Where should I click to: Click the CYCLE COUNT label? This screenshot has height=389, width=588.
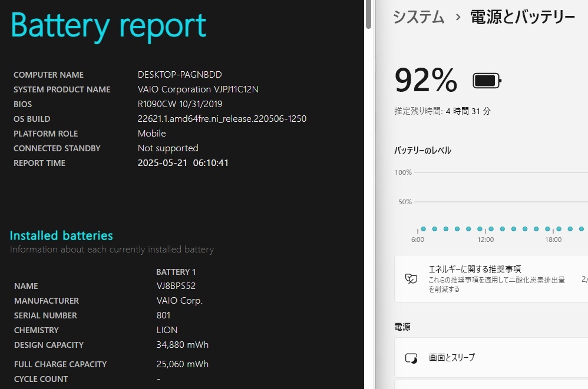(41, 379)
